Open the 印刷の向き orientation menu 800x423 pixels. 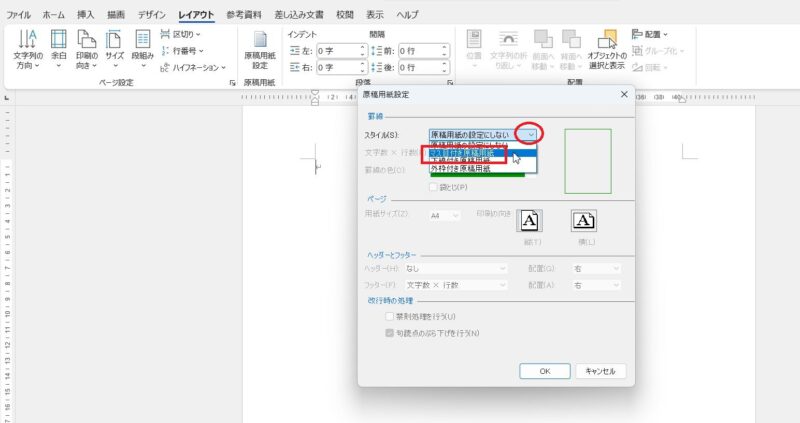pyautogui.click(x=86, y=49)
